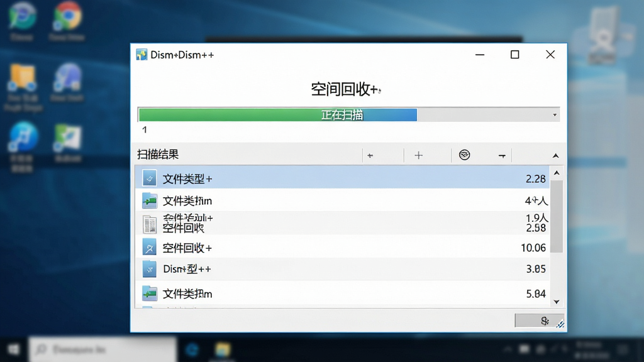Click the icon of the 2.28 row
The width and height of the screenshot is (644, 362).
pos(150,178)
